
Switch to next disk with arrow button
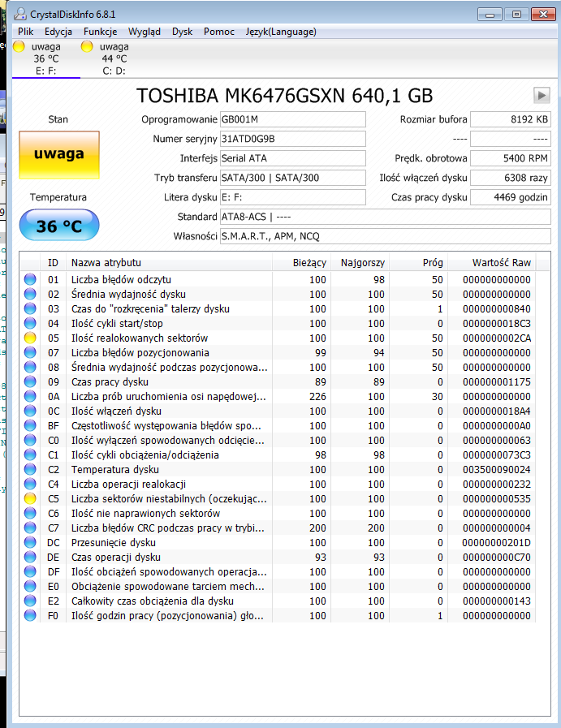[542, 96]
